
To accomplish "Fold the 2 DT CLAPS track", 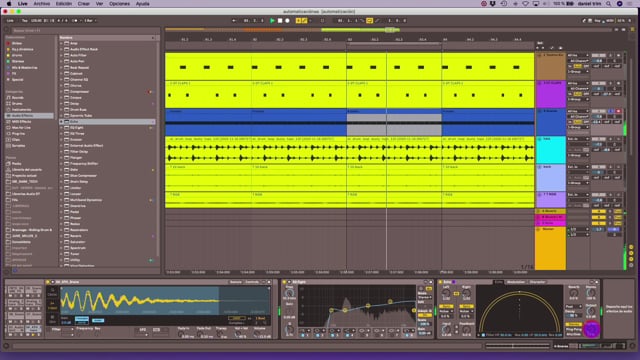I will pos(539,83).
